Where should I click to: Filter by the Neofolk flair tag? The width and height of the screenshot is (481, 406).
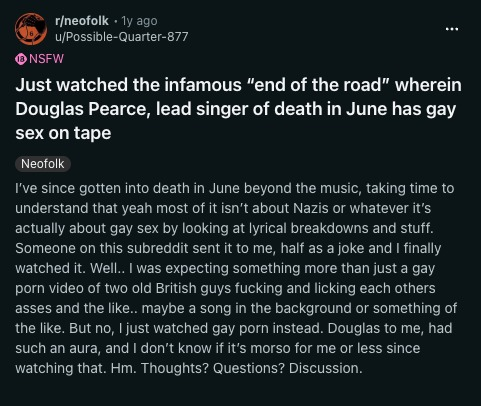43,164
